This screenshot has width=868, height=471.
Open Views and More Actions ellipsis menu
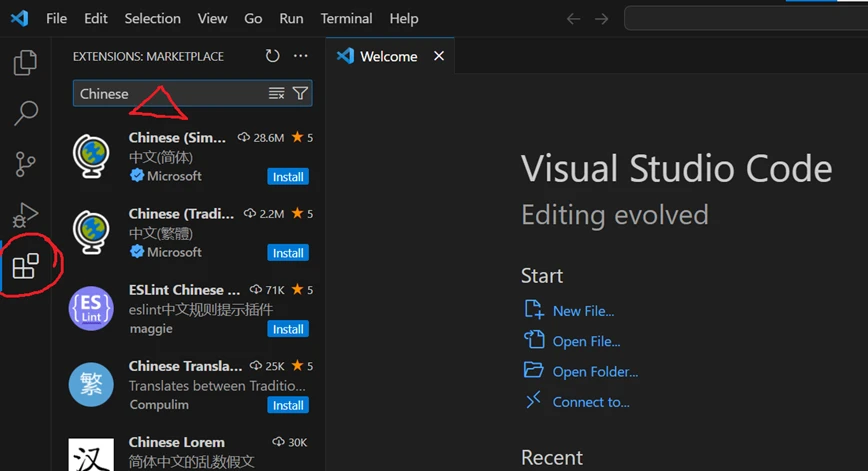point(301,57)
